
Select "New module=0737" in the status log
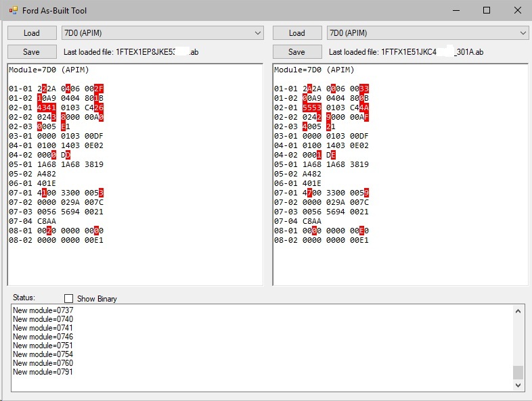click(43, 310)
